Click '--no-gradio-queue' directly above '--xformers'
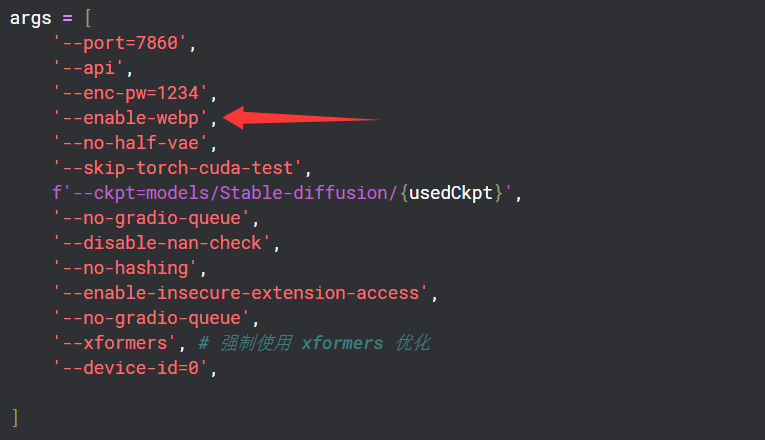The height and width of the screenshot is (440, 765). coord(157,318)
